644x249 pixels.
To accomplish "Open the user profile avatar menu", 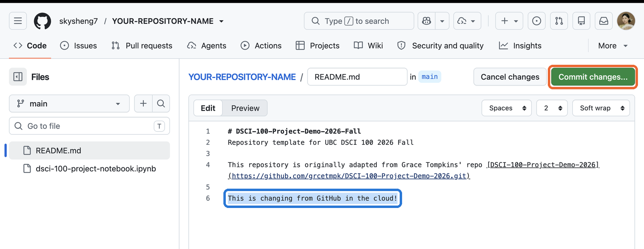I will 626,21.
